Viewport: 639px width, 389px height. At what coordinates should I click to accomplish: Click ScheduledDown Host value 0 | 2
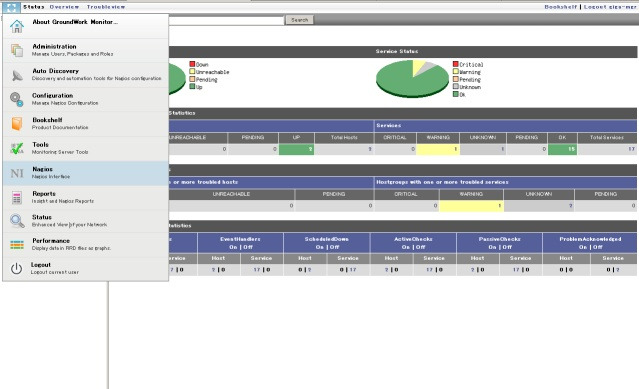pos(305,270)
